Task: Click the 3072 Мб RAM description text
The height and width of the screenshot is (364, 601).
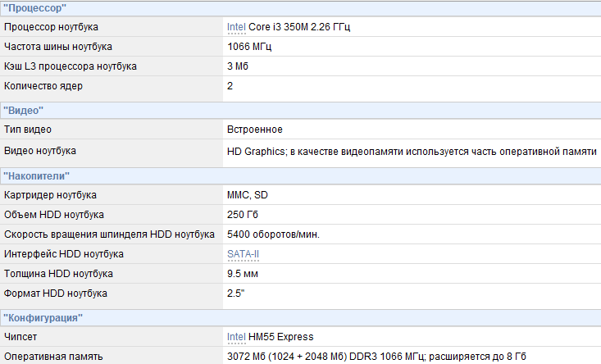Action: (x=377, y=357)
